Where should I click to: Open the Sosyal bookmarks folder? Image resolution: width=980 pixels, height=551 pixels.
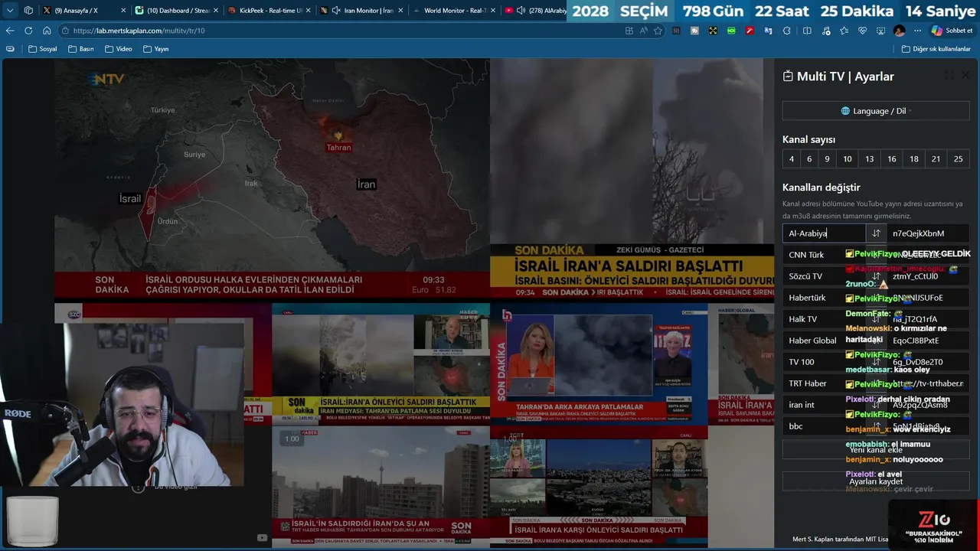(43, 49)
